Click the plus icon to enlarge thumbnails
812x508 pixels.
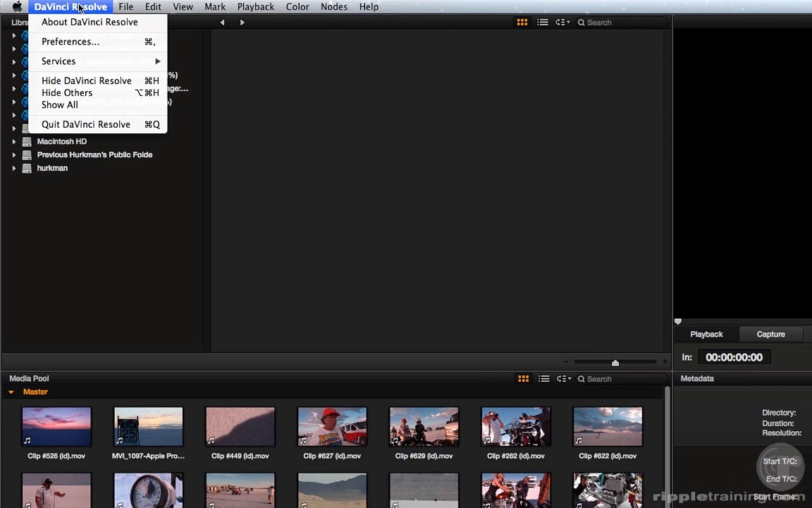point(665,362)
